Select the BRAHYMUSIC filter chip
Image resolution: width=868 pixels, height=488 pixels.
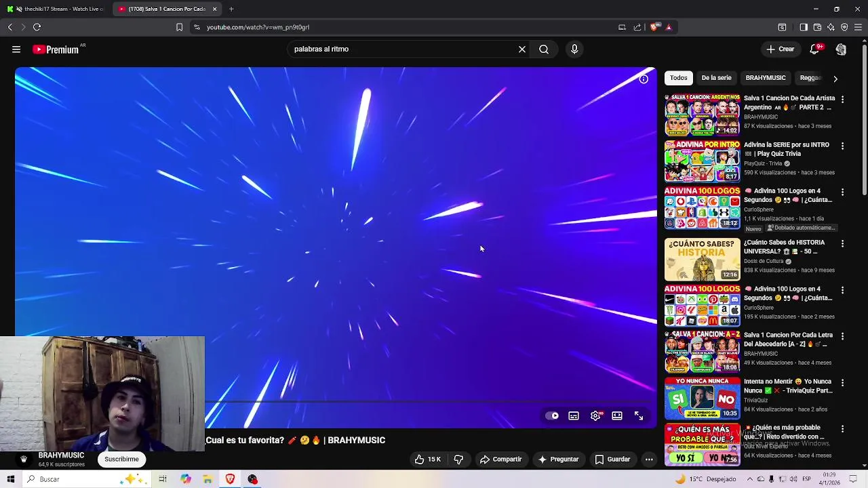(x=766, y=78)
